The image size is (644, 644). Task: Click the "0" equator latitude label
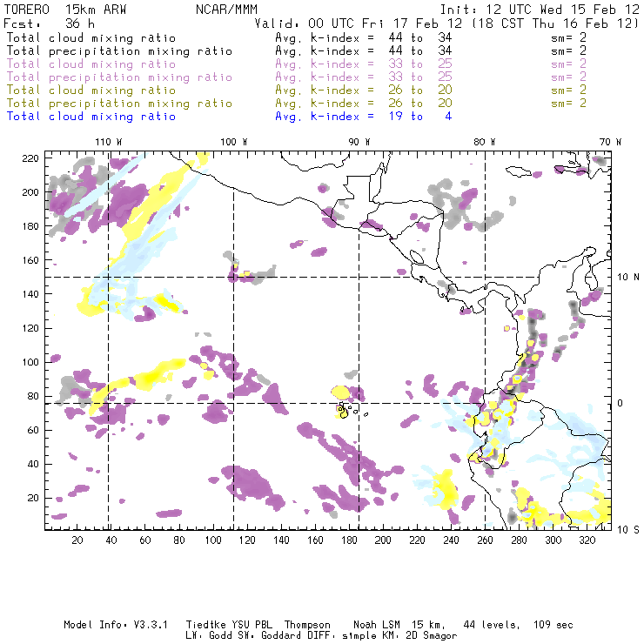(620, 403)
